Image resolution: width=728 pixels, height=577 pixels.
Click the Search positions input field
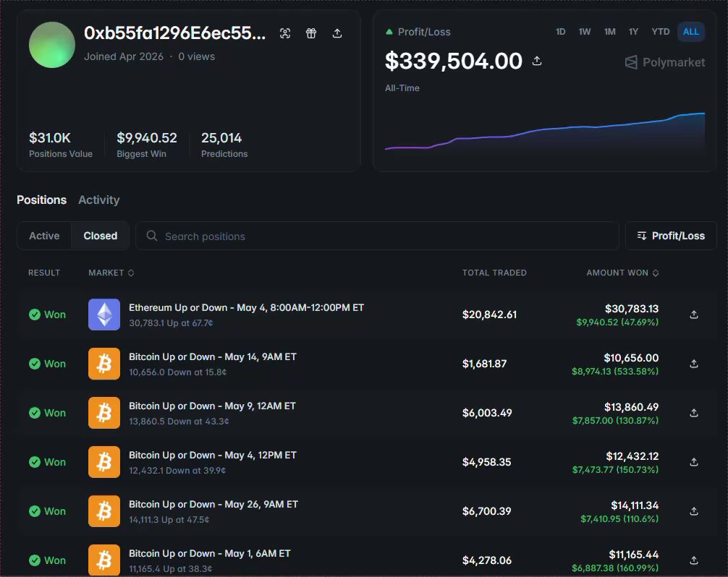pyautogui.click(x=377, y=236)
